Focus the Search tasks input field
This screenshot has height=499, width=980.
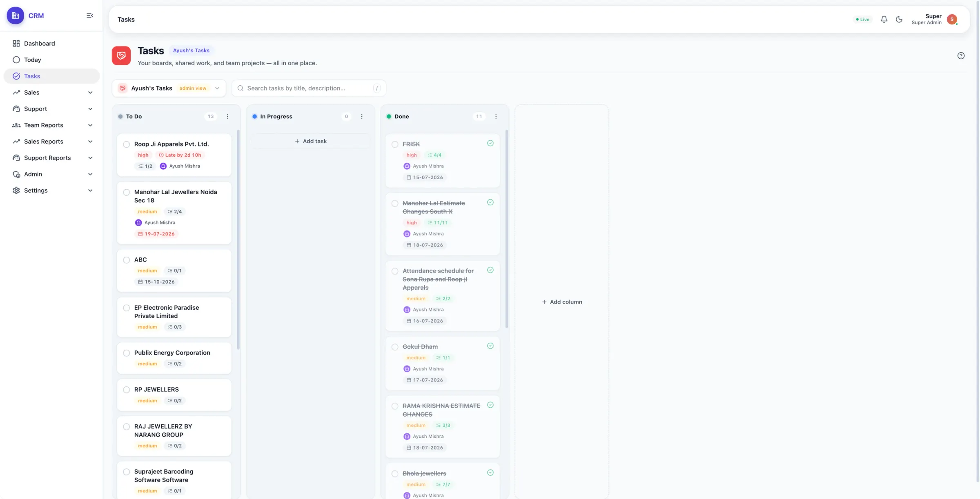(x=309, y=88)
